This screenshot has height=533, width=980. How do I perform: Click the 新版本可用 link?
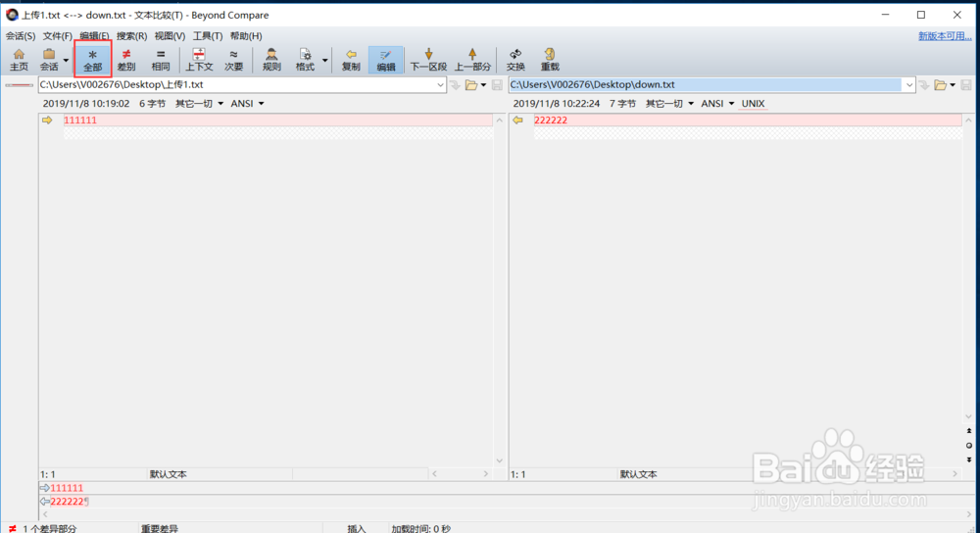point(945,36)
